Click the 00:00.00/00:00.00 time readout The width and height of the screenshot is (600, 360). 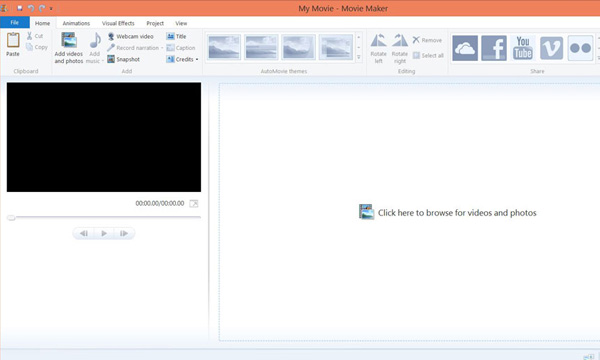tap(160, 204)
